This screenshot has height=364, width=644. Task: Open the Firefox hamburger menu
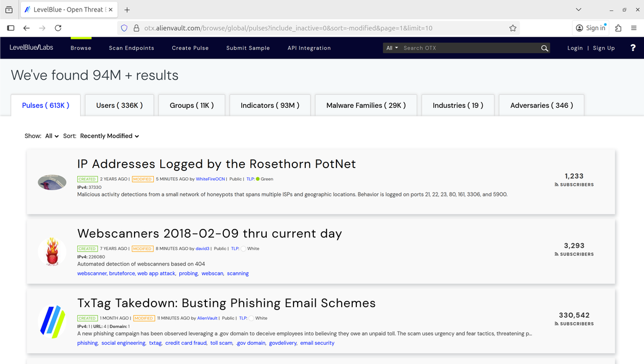[x=634, y=28]
